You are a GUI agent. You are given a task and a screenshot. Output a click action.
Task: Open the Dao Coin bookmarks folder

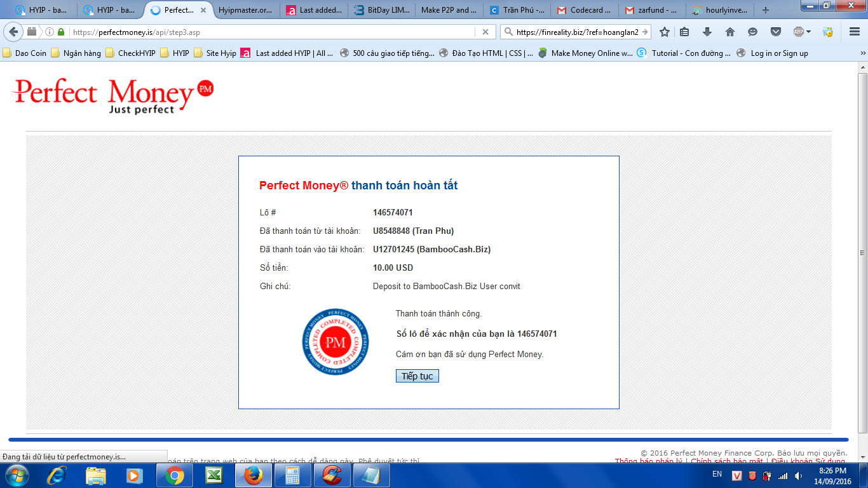(25, 53)
